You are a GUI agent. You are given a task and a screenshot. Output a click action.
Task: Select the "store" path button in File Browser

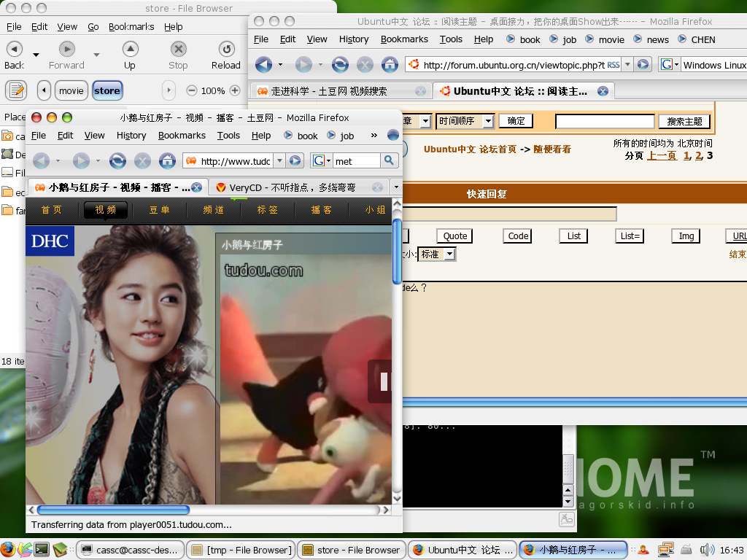(x=107, y=90)
